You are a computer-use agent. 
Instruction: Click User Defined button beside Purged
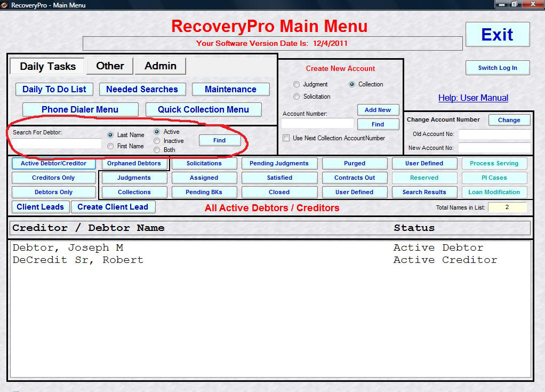[424, 163]
